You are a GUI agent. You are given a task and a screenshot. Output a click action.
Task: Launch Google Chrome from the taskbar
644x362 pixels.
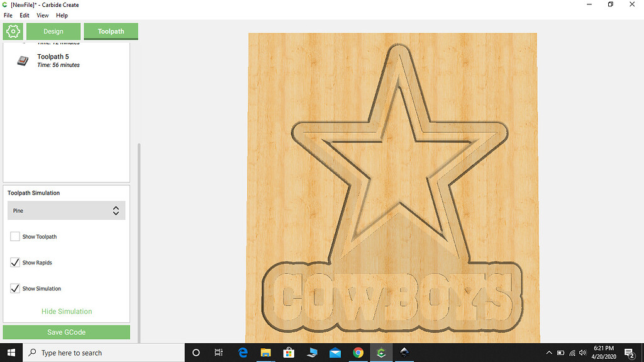click(358, 353)
